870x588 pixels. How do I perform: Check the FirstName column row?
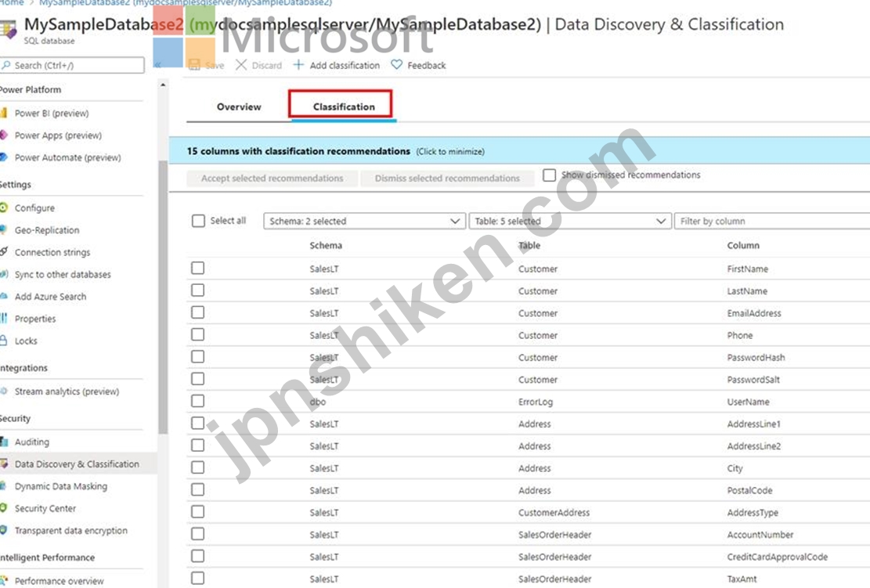[x=197, y=269]
